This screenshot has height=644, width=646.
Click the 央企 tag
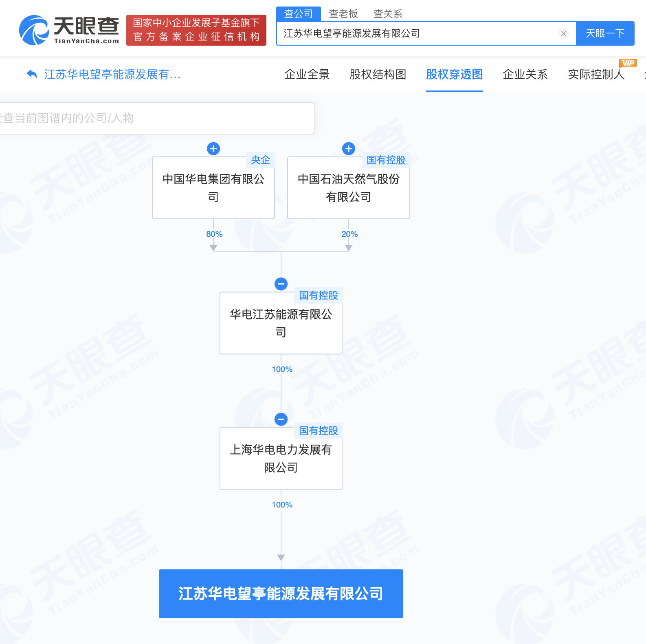pyautogui.click(x=261, y=160)
